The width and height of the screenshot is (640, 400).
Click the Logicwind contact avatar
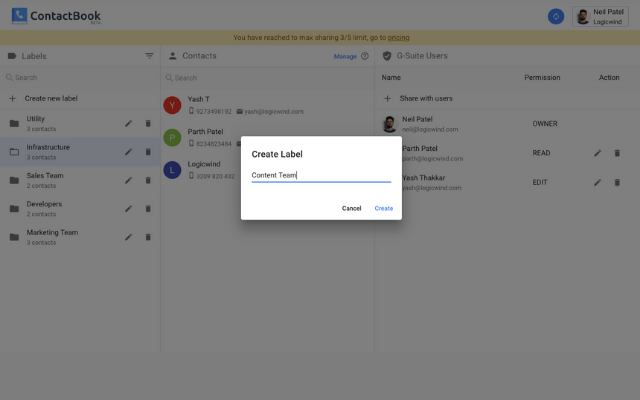click(172, 170)
